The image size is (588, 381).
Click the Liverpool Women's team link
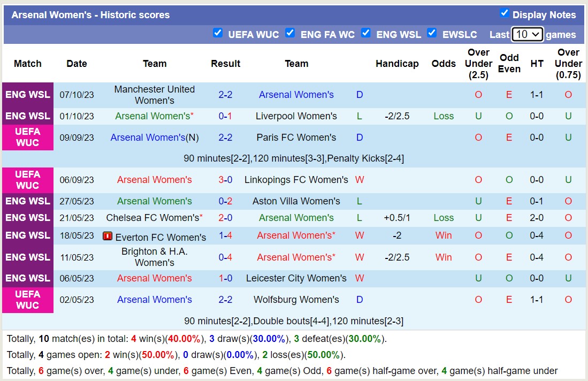(296, 116)
